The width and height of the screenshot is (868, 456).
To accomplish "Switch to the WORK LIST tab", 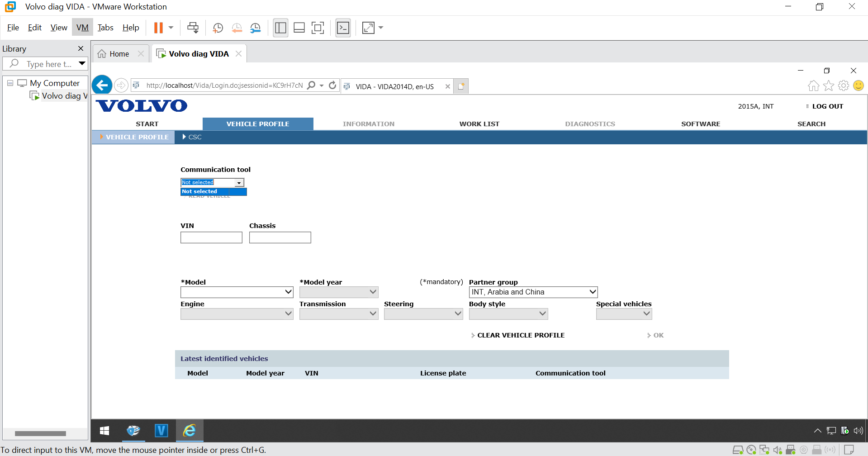I will [x=479, y=124].
